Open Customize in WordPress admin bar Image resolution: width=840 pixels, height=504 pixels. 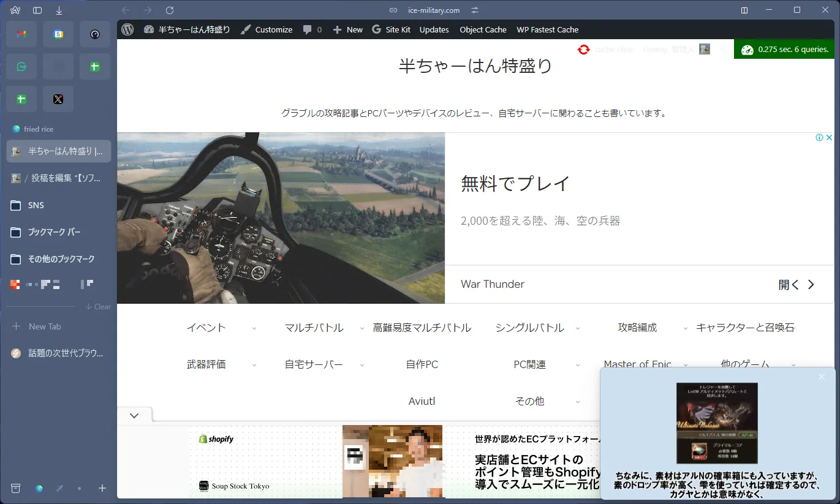pos(267,29)
